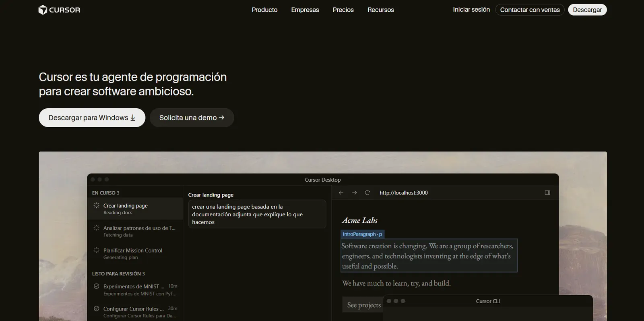644x321 pixels.
Task: Click the checkmark icon beside Configurar Cursor Rules
Action: (97, 309)
